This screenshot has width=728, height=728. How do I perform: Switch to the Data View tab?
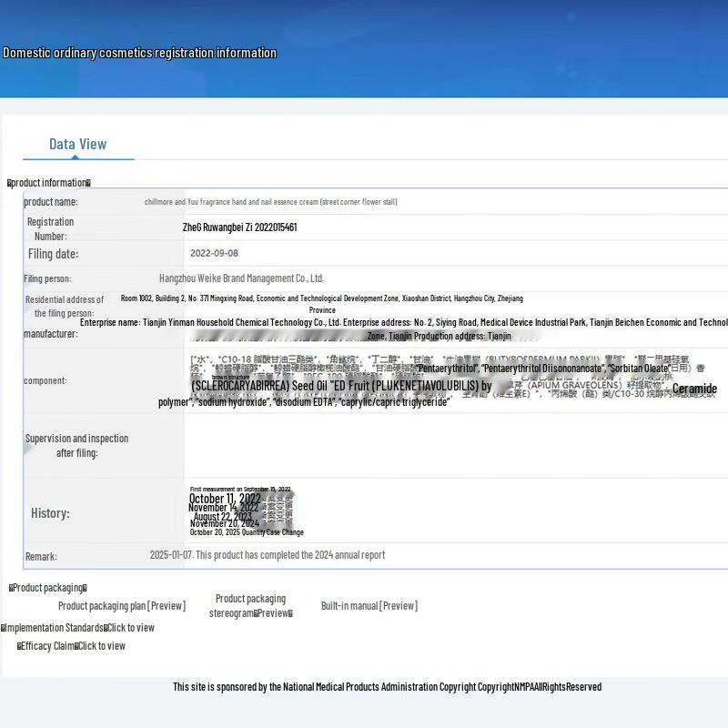click(x=77, y=145)
